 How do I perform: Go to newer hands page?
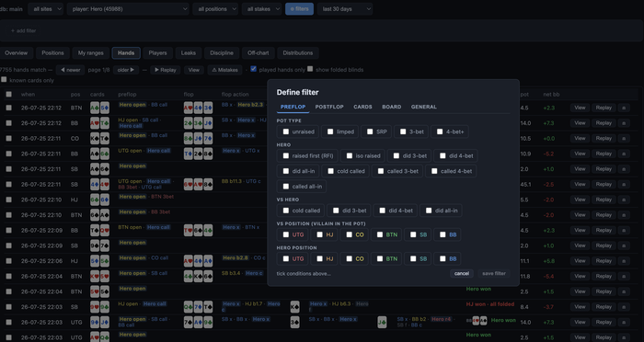70,70
